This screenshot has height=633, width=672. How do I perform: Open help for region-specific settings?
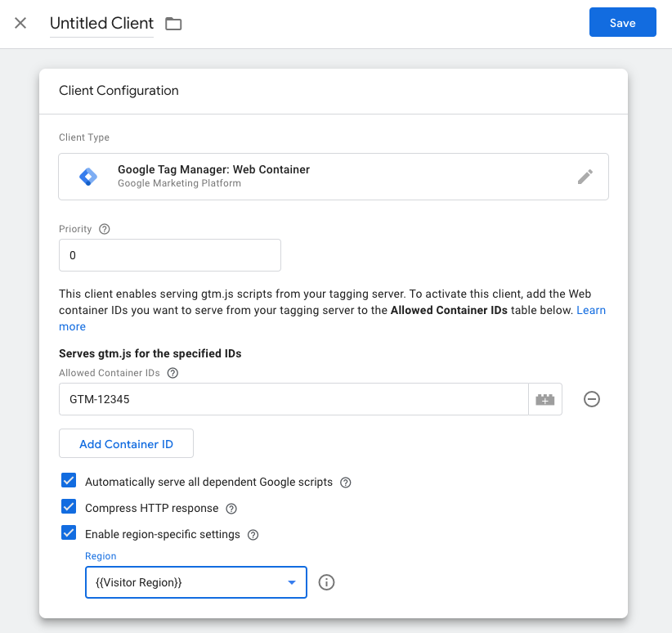253,534
